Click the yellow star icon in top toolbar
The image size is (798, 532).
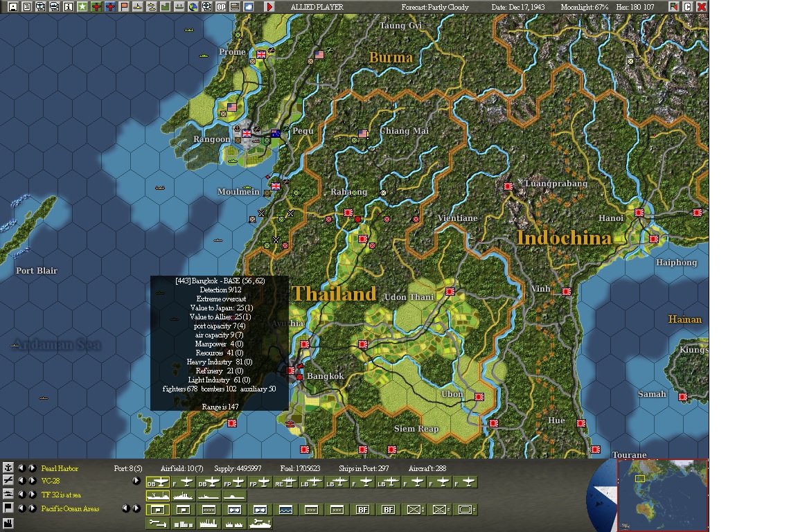click(82, 7)
